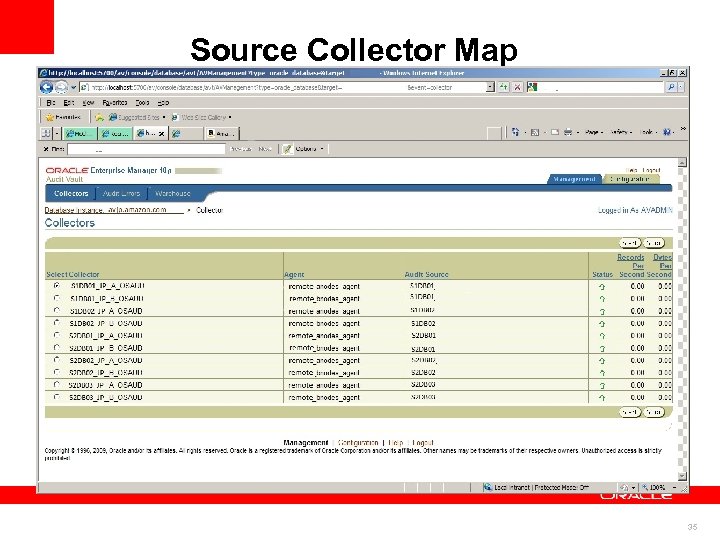Open the Safety toolbar dropdown
720x540 pixels.
[621, 132]
